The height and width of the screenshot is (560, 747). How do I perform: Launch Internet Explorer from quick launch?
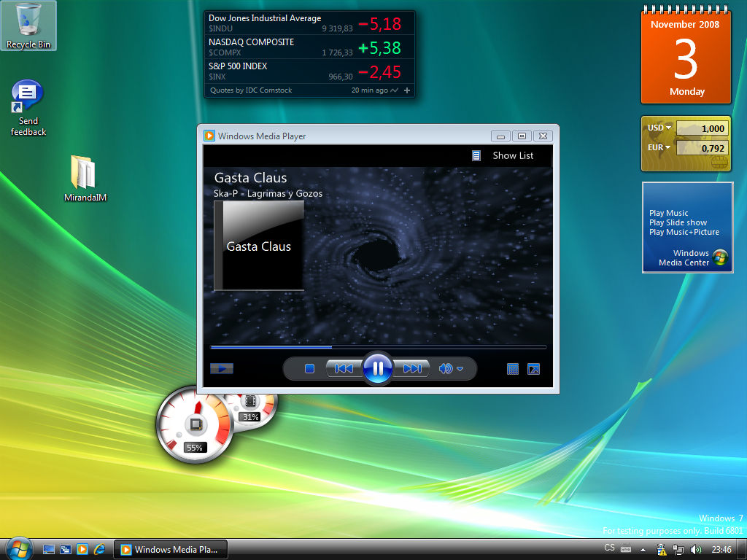99,549
